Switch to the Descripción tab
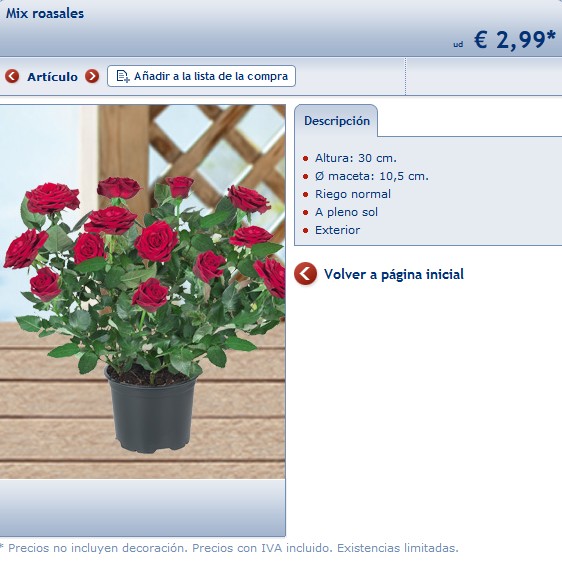 pos(337,121)
